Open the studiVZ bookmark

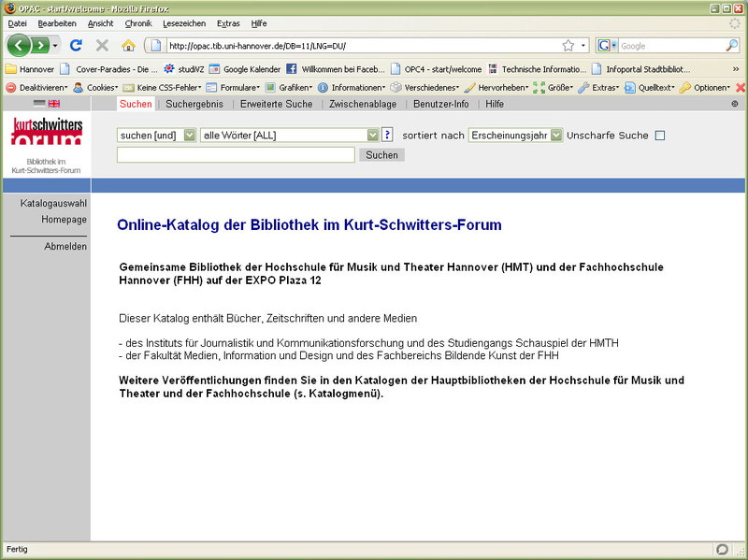pos(183,69)
